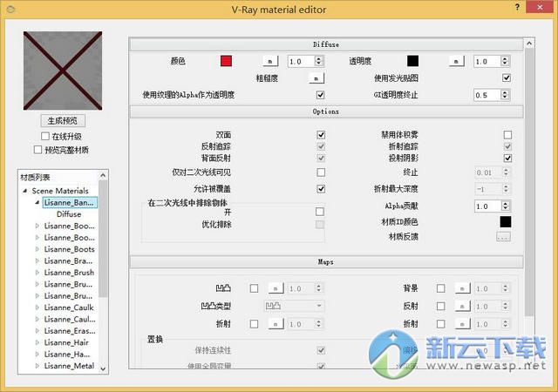Viewport: 558px width, 392px height.
Task: Click the Alpha贡献 1.0 value field
Action: [x=487, y=206]
